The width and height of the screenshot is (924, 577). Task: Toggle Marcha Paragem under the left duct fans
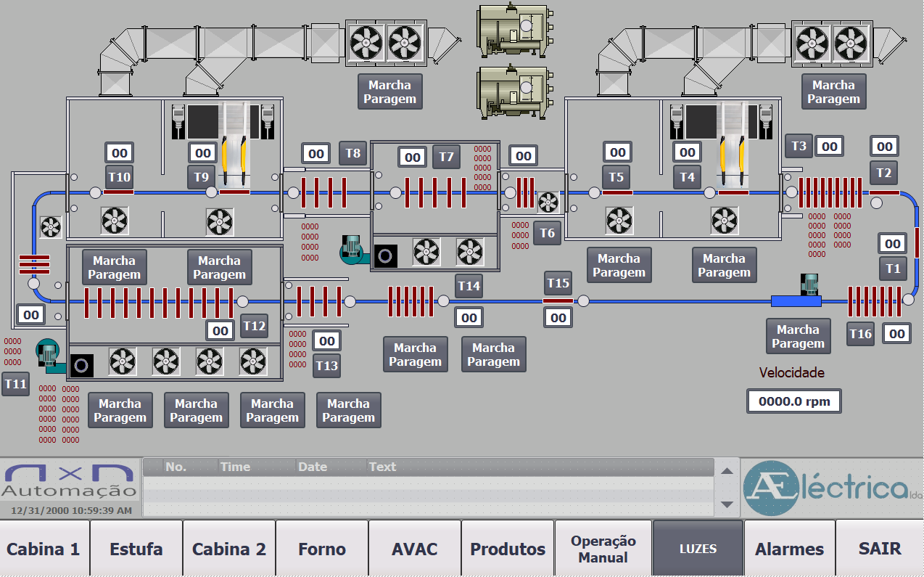click(389, 92)
